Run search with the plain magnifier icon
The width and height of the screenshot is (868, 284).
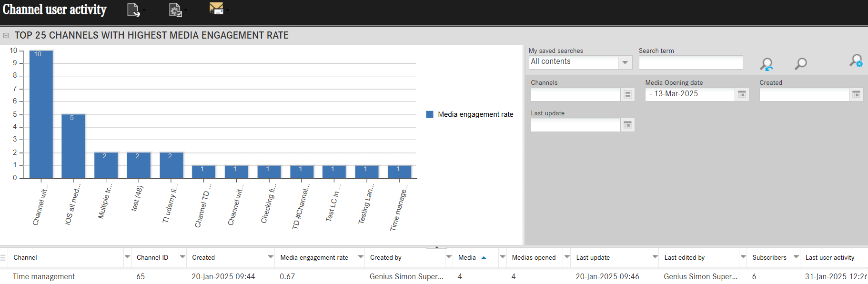(x=801, y=63)
